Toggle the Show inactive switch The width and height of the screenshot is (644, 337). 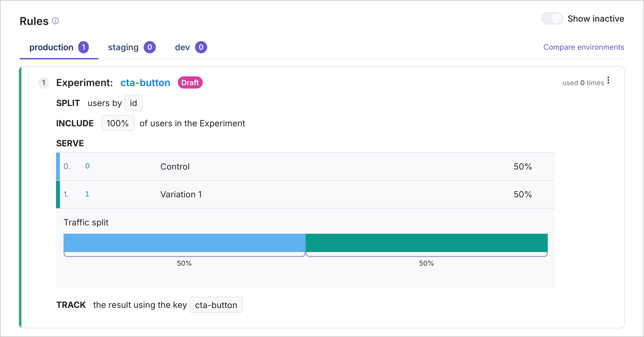[552, 19]
